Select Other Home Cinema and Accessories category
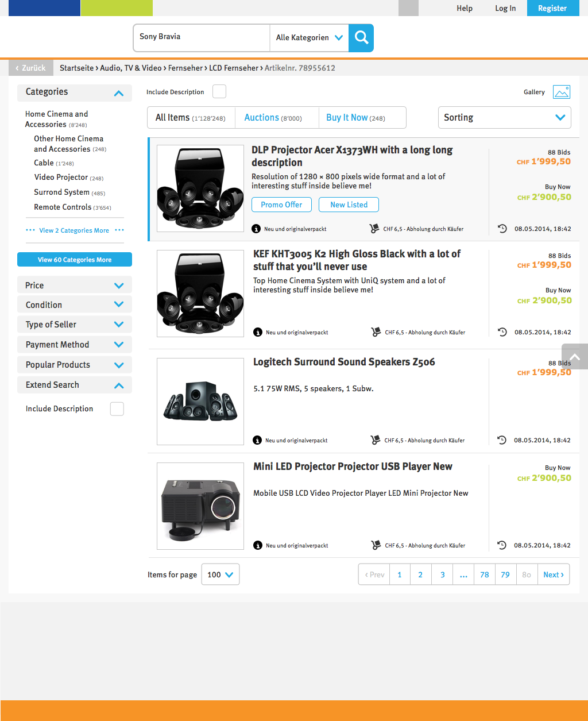Screen dimensions: 588x721 (70, 144)
